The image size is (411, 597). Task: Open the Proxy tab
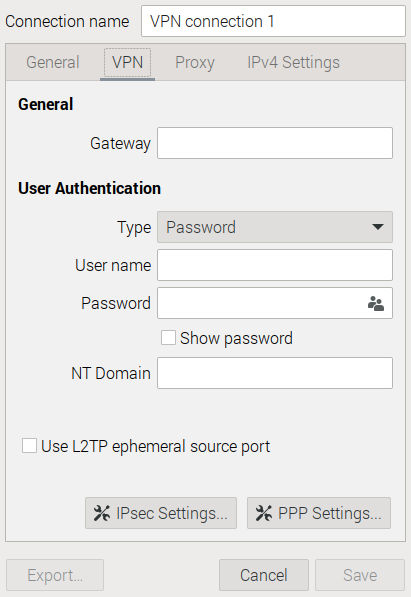coord(195,62)
